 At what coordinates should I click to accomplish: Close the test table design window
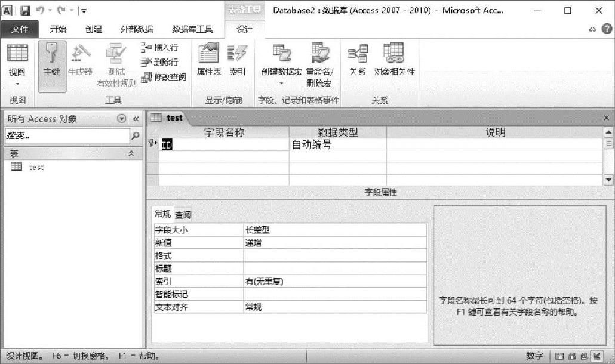click(x=607, y=118)
